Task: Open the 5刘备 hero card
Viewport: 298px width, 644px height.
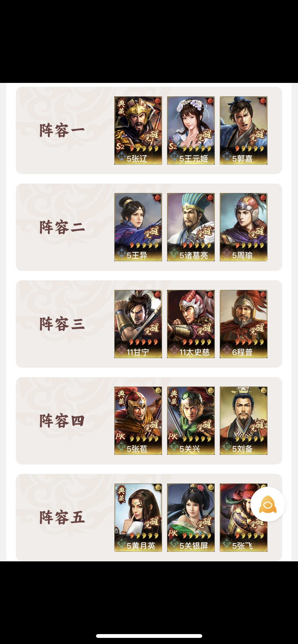Action: (243, 421)
